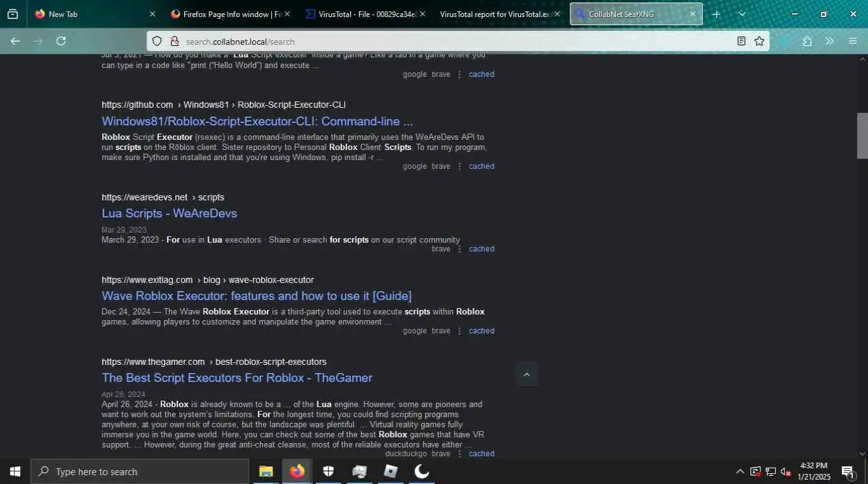Image resolution: width=868 pixels, height=484 pixels.
Task: Click the https://www.exitlag.com result URL text
Action: [x=147, y=280]
